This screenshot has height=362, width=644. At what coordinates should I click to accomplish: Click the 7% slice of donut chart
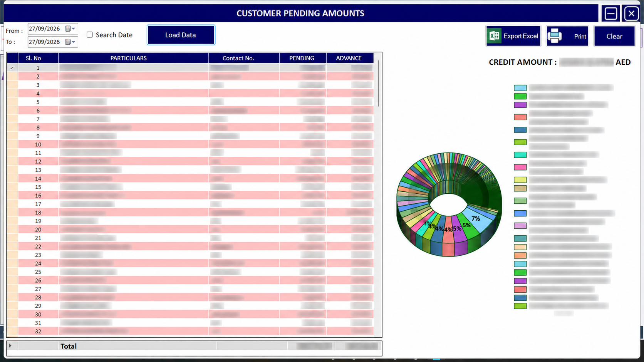pos(477,219)
